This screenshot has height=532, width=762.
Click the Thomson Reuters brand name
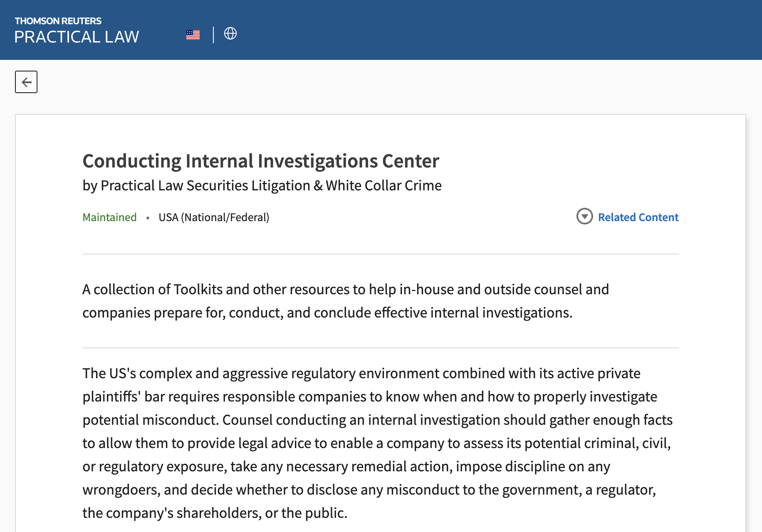pyautogui.click(x=58, y=21)
